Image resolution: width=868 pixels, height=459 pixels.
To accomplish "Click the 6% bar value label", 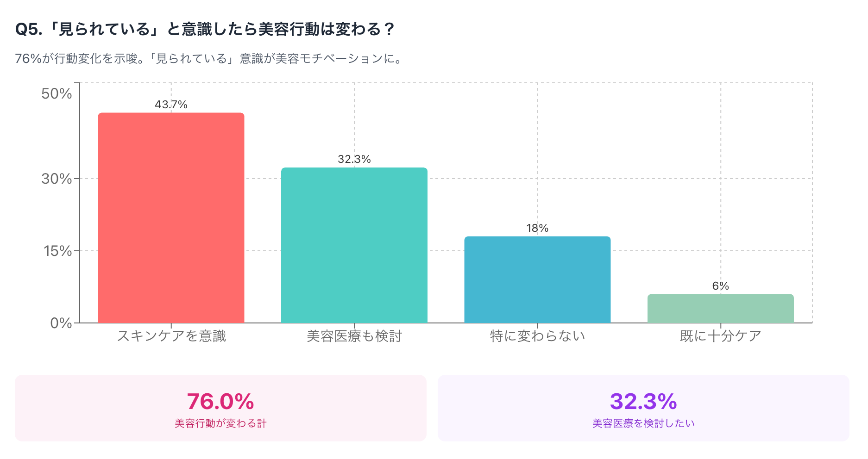I will 720,286.
